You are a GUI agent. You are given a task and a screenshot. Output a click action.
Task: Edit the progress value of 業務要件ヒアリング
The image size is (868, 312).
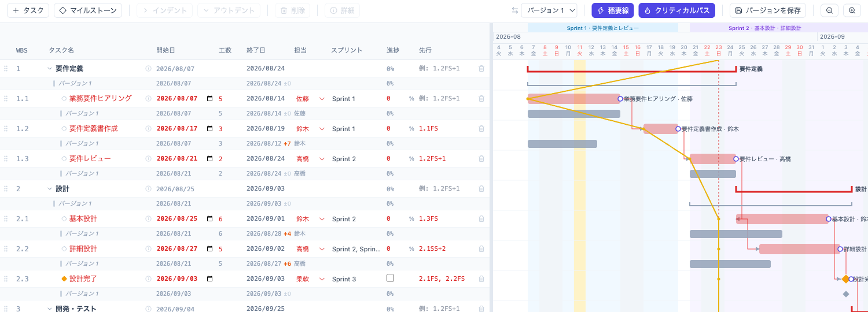(388, 99)
